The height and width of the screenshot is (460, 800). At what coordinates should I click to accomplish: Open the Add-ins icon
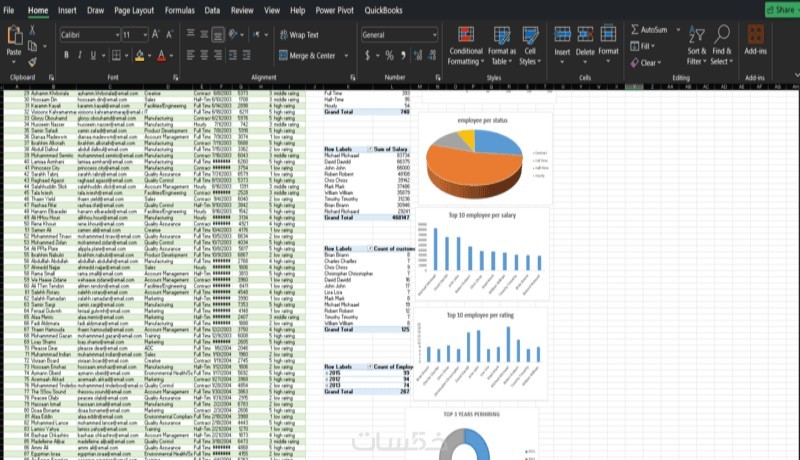click(x=756, y=35)
